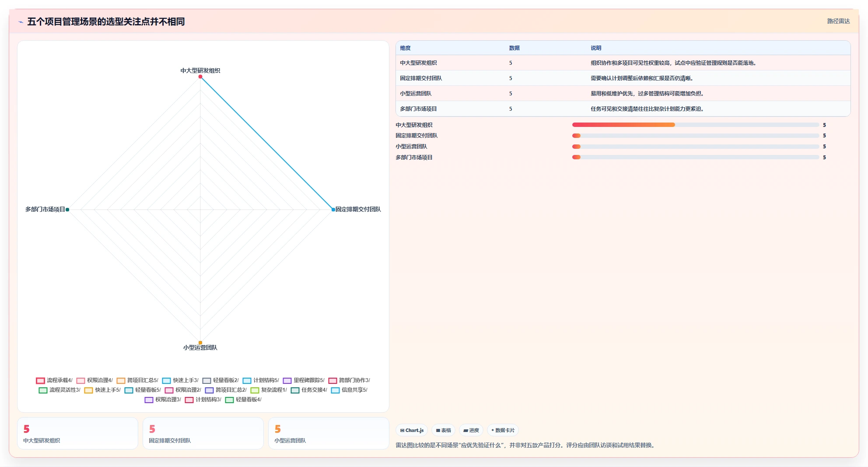Click the blue radar point at 固定排期交付团队
868x467 pixels.
tap(333, 210)
